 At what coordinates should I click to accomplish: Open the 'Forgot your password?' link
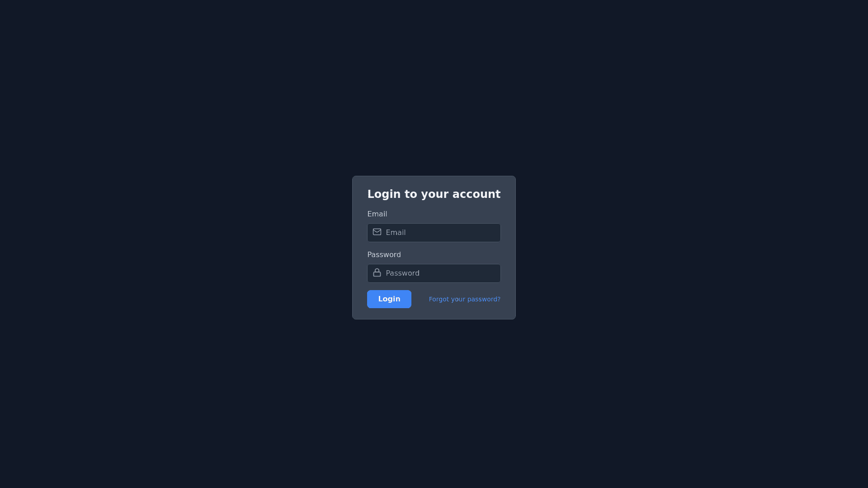[x=465, y=299]
